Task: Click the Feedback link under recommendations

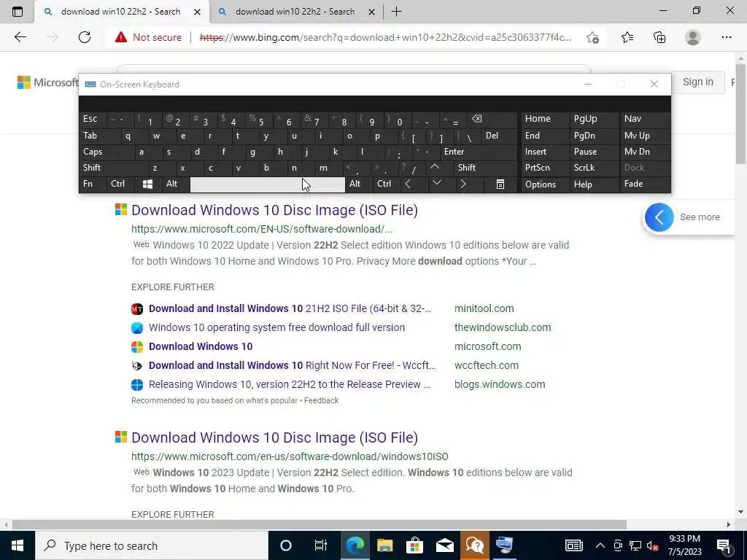Action: point(321,400)
